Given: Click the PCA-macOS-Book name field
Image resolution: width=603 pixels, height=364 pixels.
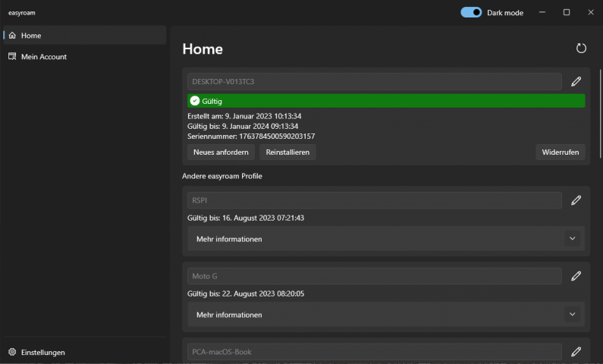Looking at the screenshot, I should [375, 352].
